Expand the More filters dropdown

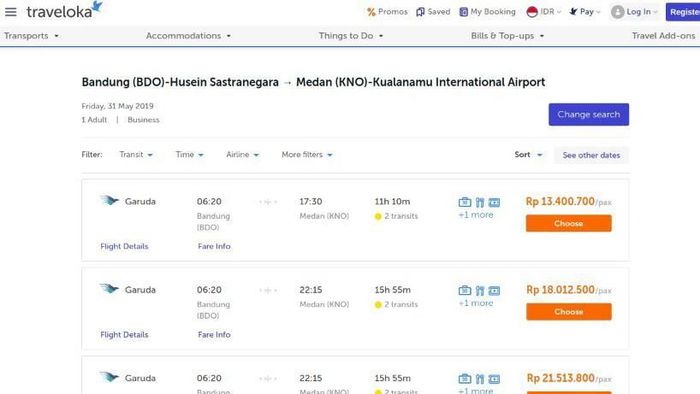point(307,154)
